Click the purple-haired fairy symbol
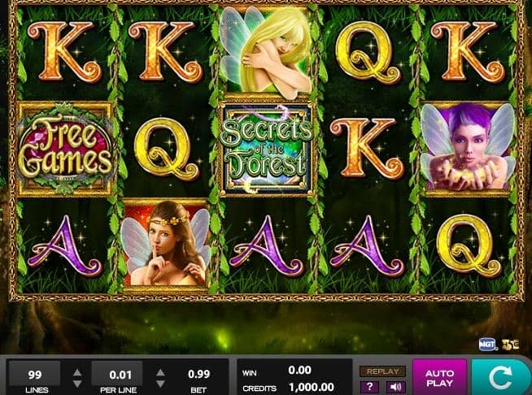 point(469,149)
